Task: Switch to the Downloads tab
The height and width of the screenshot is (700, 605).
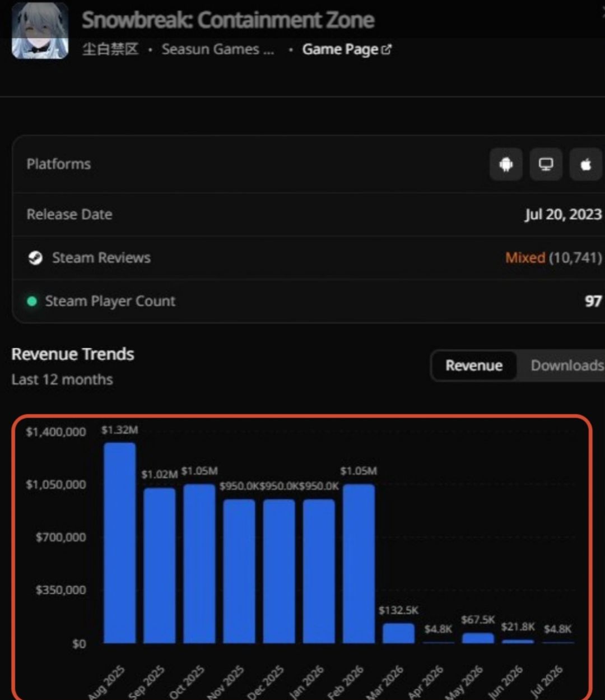Action: tap(567, 365)
